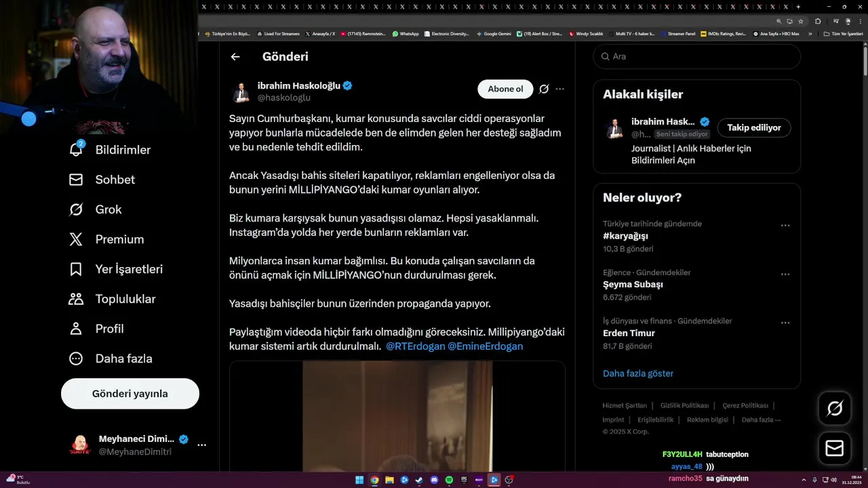Open options dots for #karyağışı trend
The width and height of the screenshot is (868, 488).
point(785,226)
